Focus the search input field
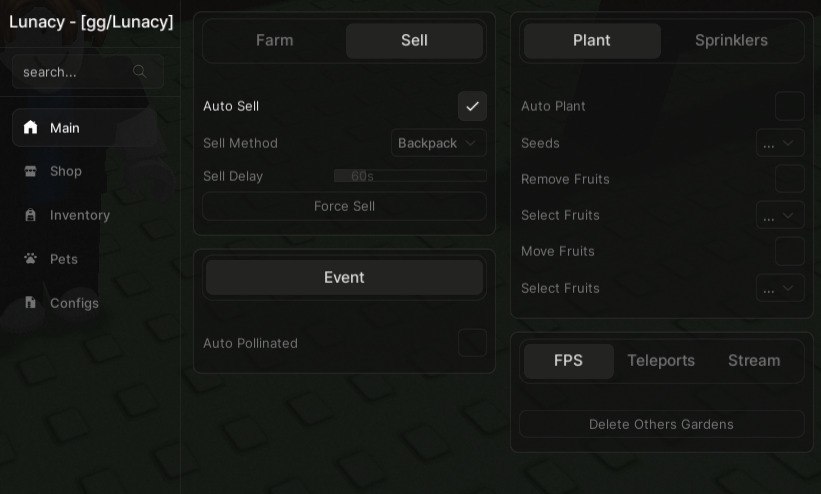 87,72
